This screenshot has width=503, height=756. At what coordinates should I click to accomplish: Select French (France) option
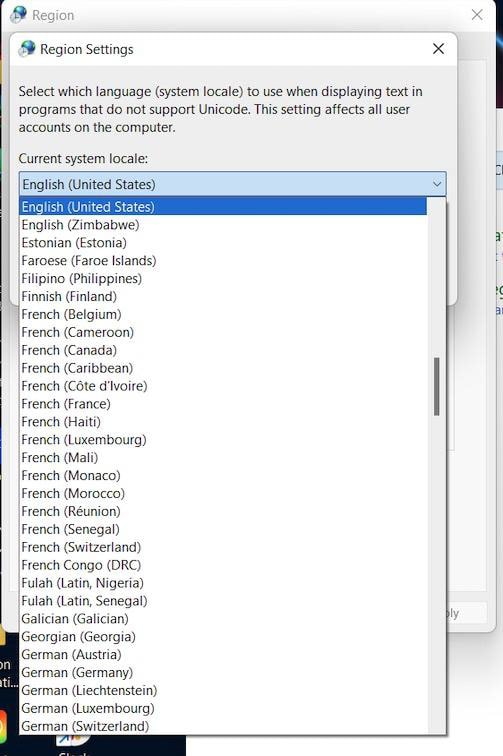click(223, 404)
